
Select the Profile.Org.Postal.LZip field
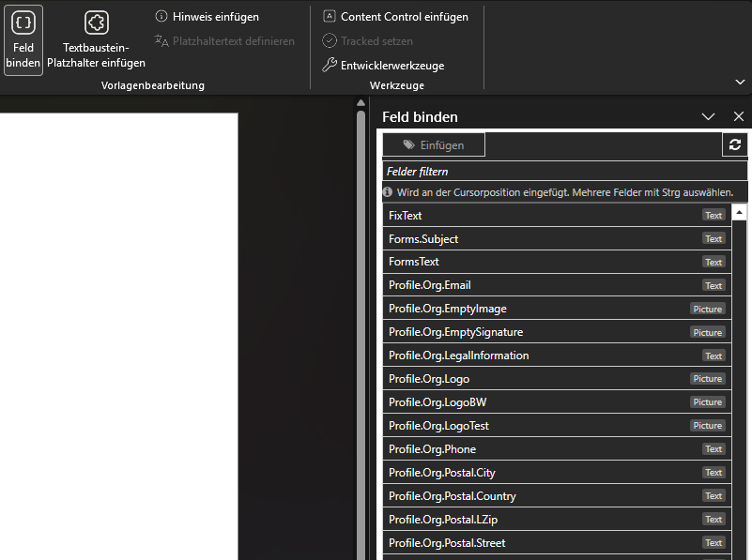(x=557, y=520)
